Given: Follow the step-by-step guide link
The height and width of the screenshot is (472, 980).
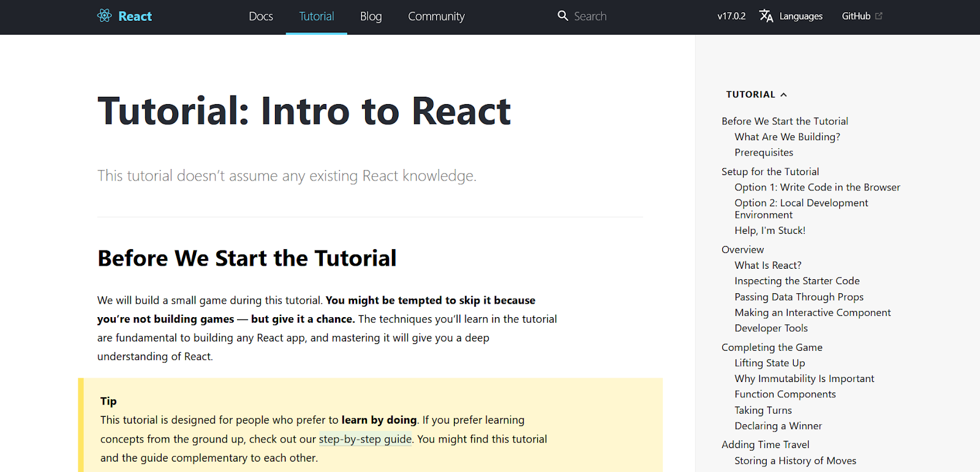Looking at the screenshot, I should [365, 439].
